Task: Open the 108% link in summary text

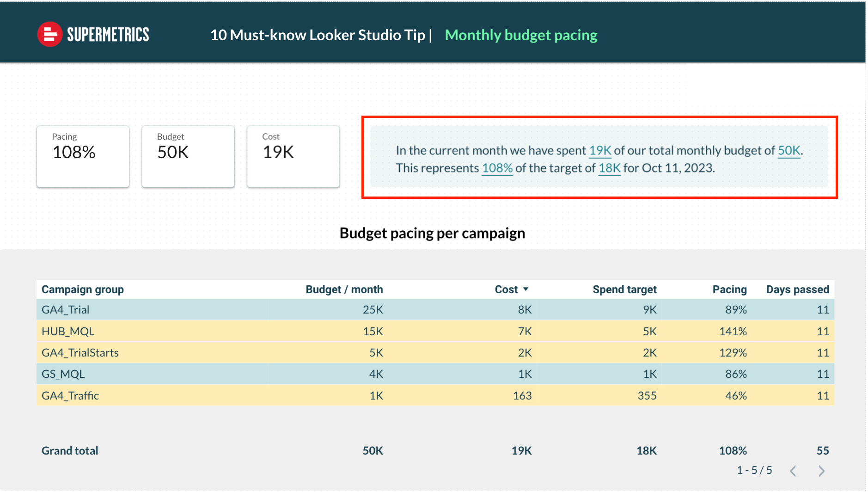Action: 497,168
